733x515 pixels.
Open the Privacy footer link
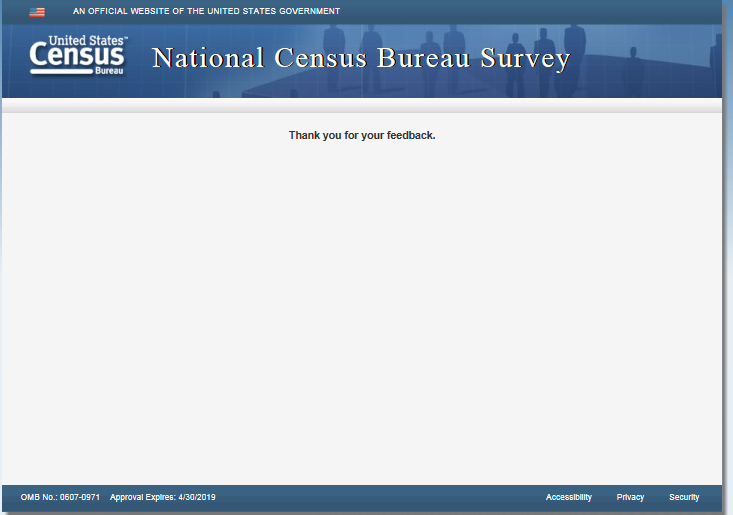630,497
